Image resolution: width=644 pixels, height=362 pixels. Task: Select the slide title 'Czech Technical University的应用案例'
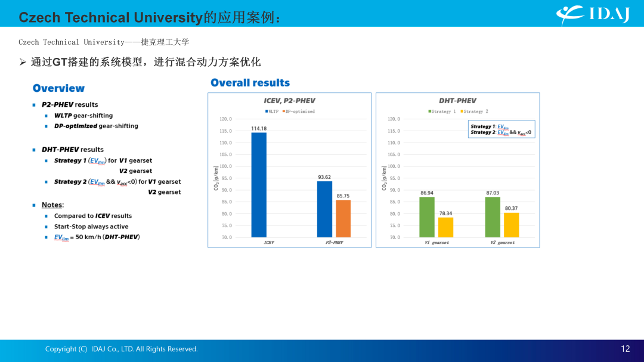(150, 17)
